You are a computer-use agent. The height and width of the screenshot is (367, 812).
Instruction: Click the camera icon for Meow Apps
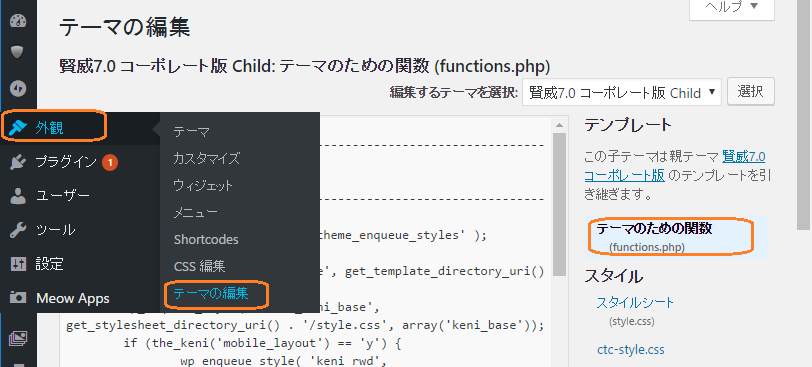18,298
